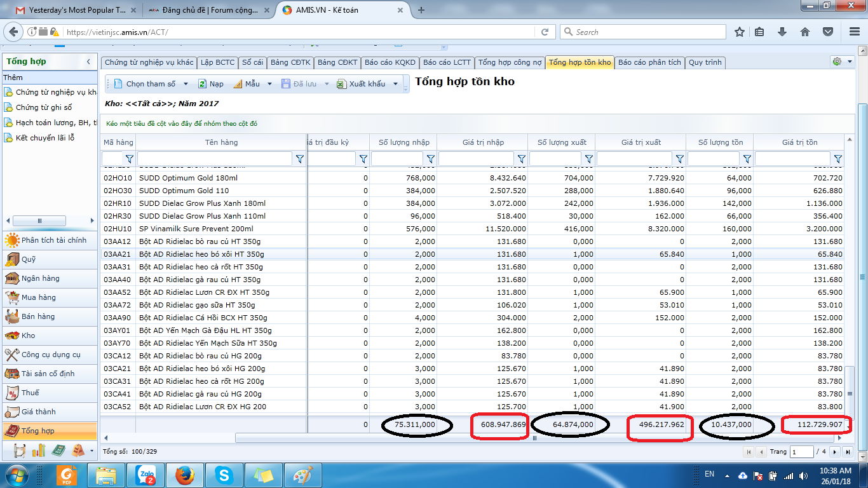868x488 pixels.
Task: Collapse the Tổng hợp side panel
Action: click(88, 62)
